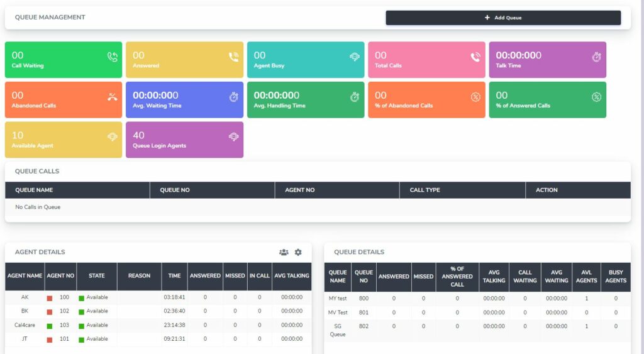
Task: Click the % of Abandoned Calls percent icon
Action: click(x=475, y=97)
